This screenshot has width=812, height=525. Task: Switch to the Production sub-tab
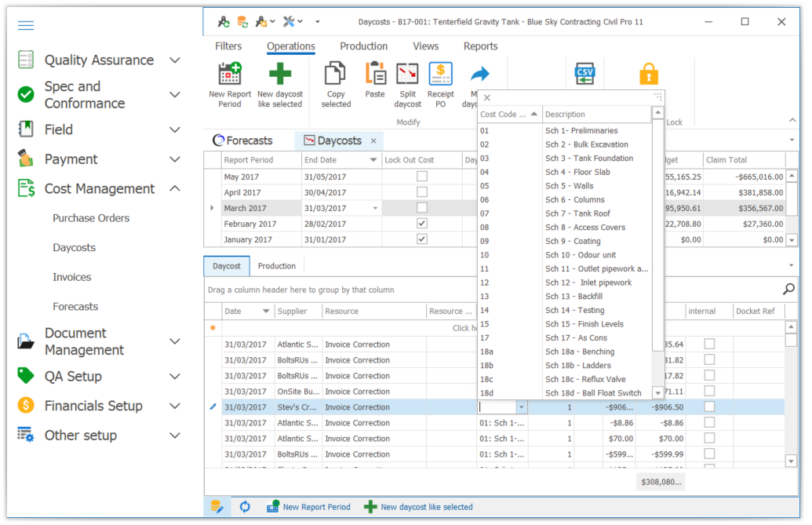pos(276,265)
